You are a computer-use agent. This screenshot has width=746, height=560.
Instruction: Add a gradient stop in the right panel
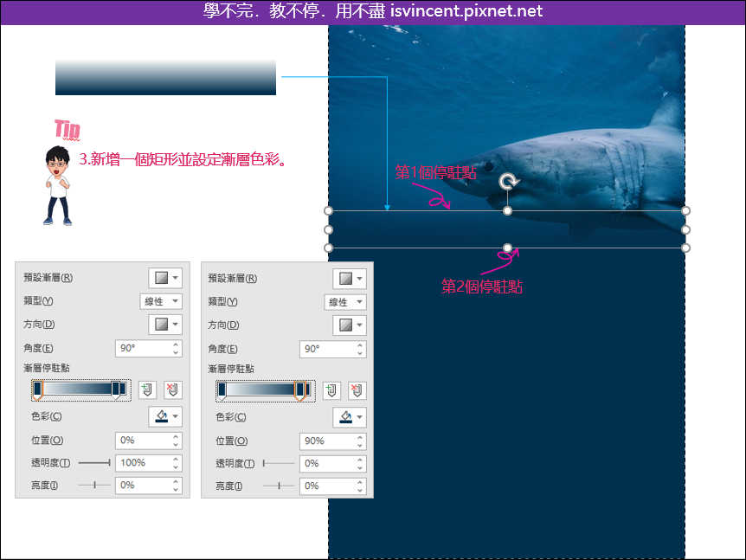(x=331, y=390)
